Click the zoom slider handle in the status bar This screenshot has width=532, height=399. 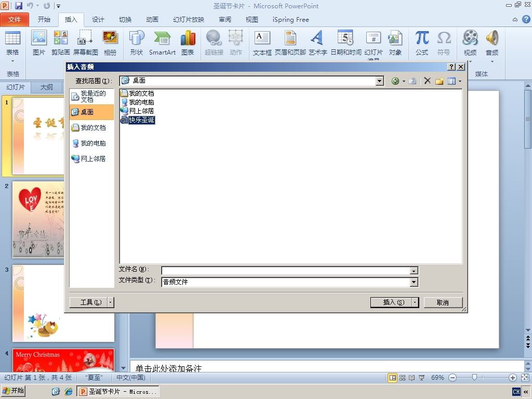pos(475,377)
